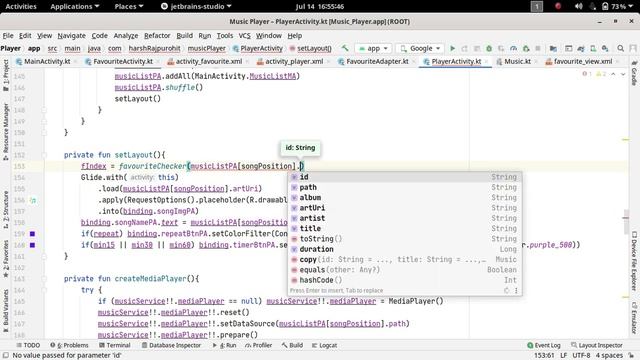Open Device File Explorer side panel

point(634,261)
